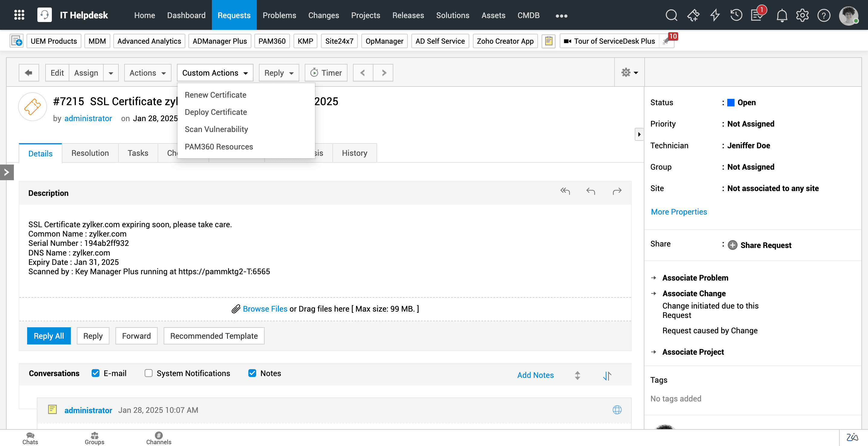The height and width of the screenshot is (446, 868).
Task: Enable the System Notifications checkbox
Action: [x=148, y=373]
